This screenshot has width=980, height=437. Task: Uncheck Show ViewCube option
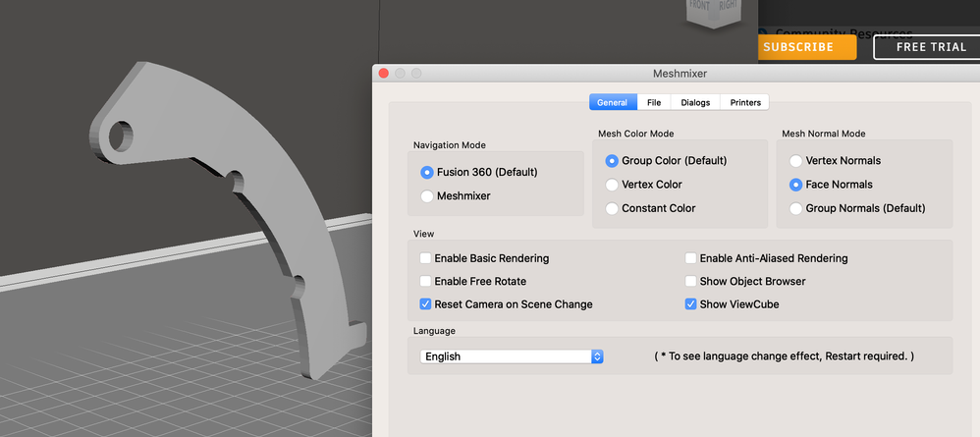tap(690, 304)
